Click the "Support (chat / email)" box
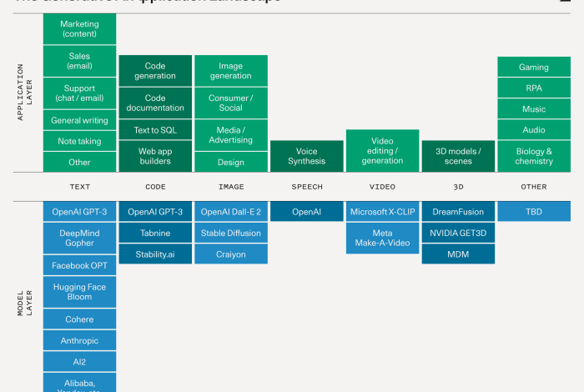The width and height of the screenshot is (584, 392). click(80, 93)
